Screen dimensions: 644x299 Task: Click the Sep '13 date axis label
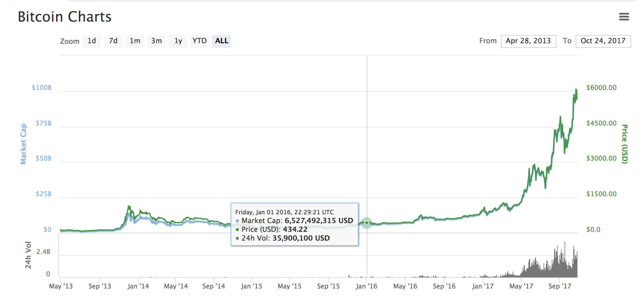[x=100, y=286]
